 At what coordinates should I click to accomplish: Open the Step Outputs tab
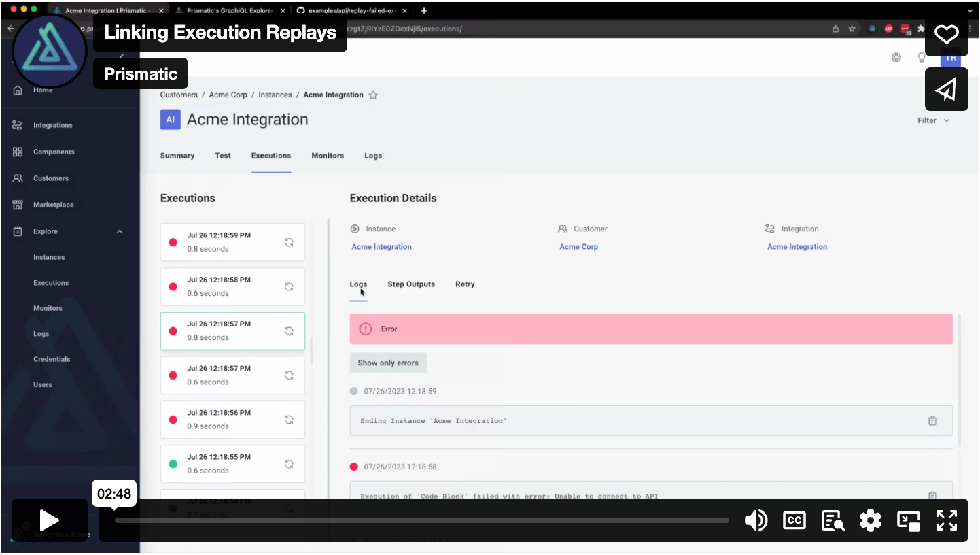point(411,284)
